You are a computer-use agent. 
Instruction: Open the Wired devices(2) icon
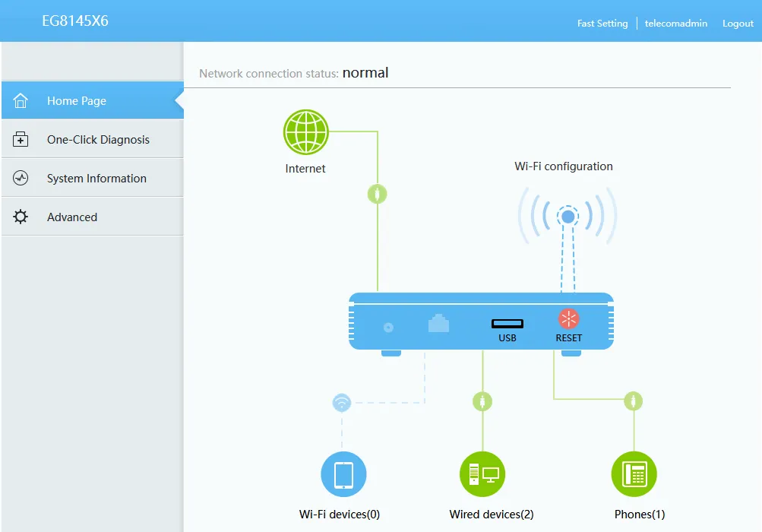[x=482, y=473]
